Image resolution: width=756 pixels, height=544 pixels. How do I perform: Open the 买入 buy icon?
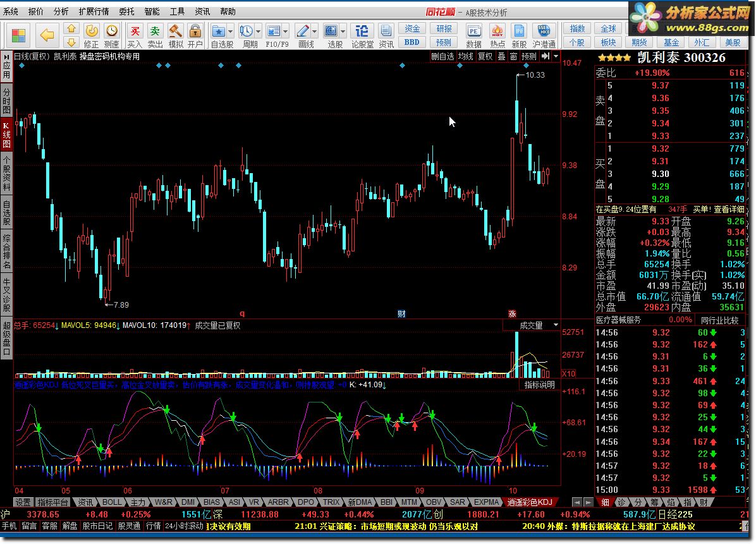[x=135, y=32]
